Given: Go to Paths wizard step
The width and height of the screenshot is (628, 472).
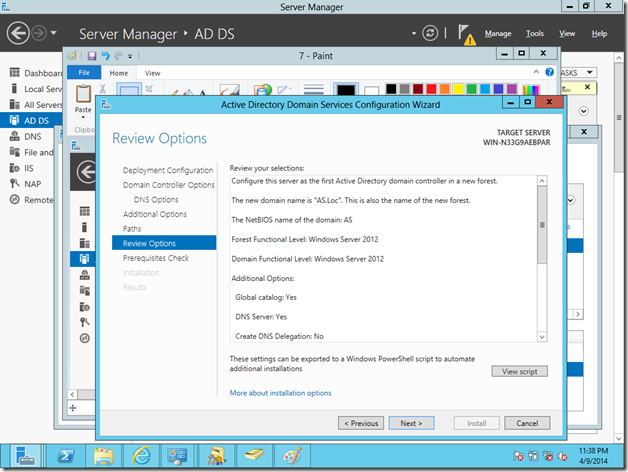Looking at the screenshot, I should pos(132,229).
